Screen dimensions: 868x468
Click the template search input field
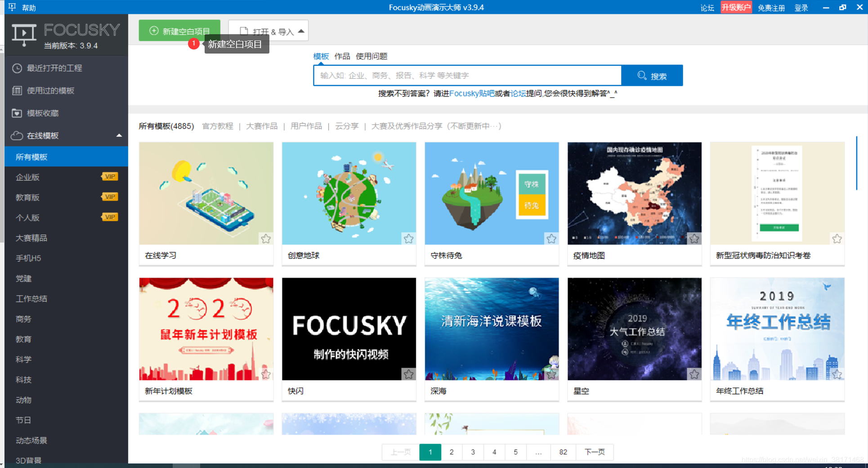click(467, 76)
